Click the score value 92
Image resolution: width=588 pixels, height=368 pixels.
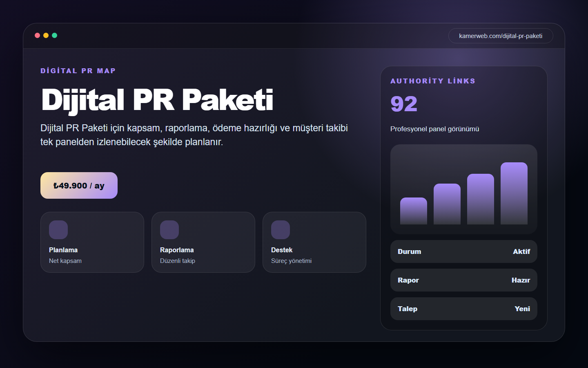[404, 104]
